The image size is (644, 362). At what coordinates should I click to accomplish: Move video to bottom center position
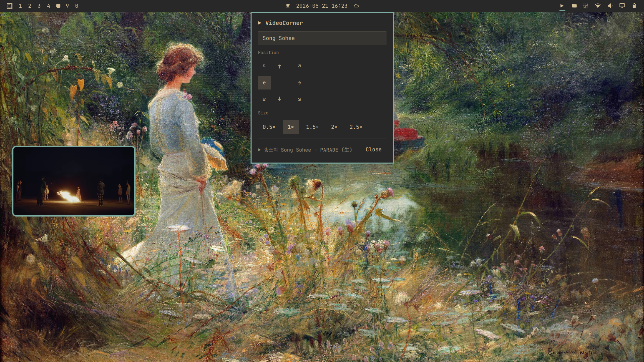279,99
